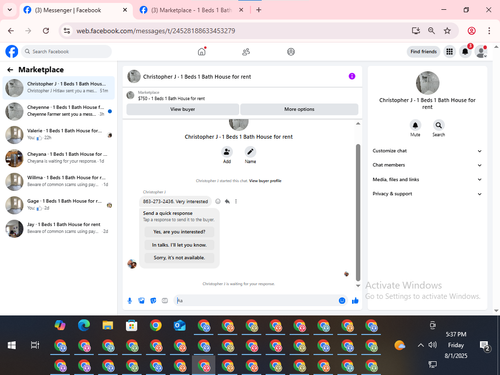This screenshot has width=500, height=375.
Task: Reload the page
Action: [46, 31]
